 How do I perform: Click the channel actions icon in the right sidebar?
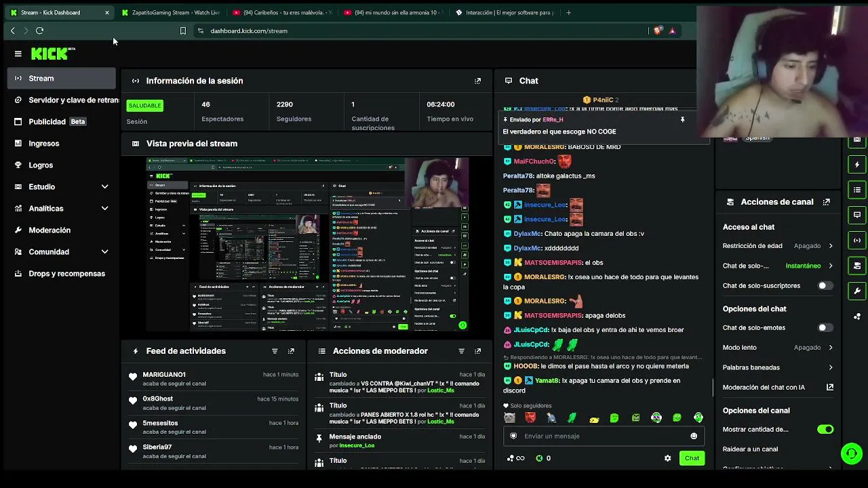[x=857, y=266]
